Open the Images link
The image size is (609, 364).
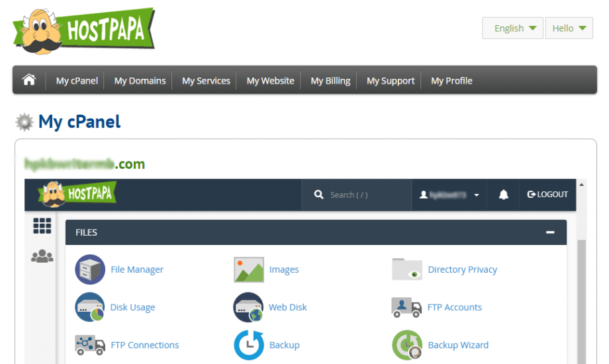click(284, 269)
